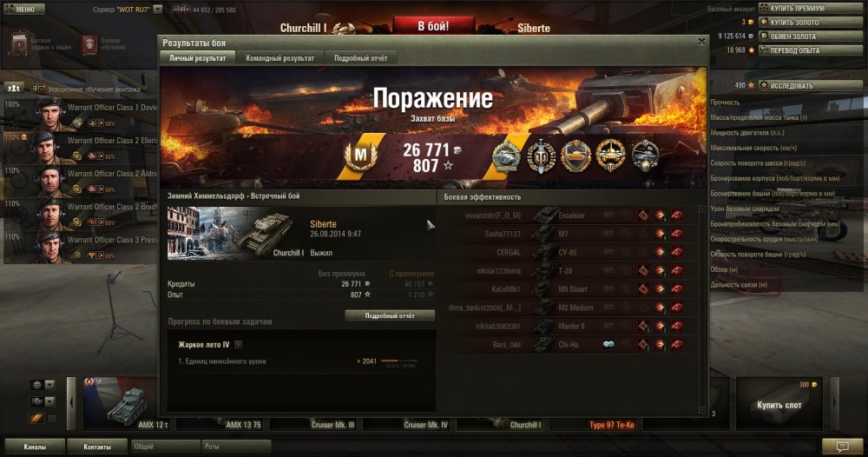
Task: Click the kill icon in the vovandobr row
Action: tap(676, 215)
